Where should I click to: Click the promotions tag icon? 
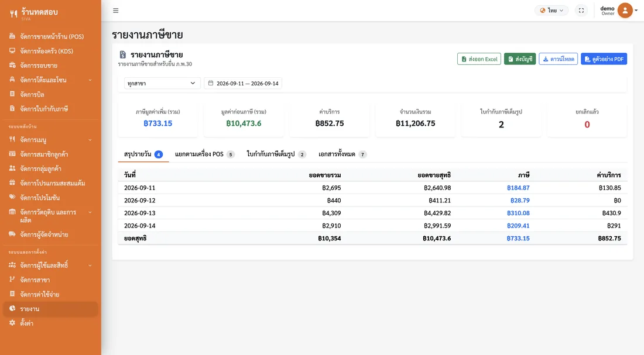(12, 197)
